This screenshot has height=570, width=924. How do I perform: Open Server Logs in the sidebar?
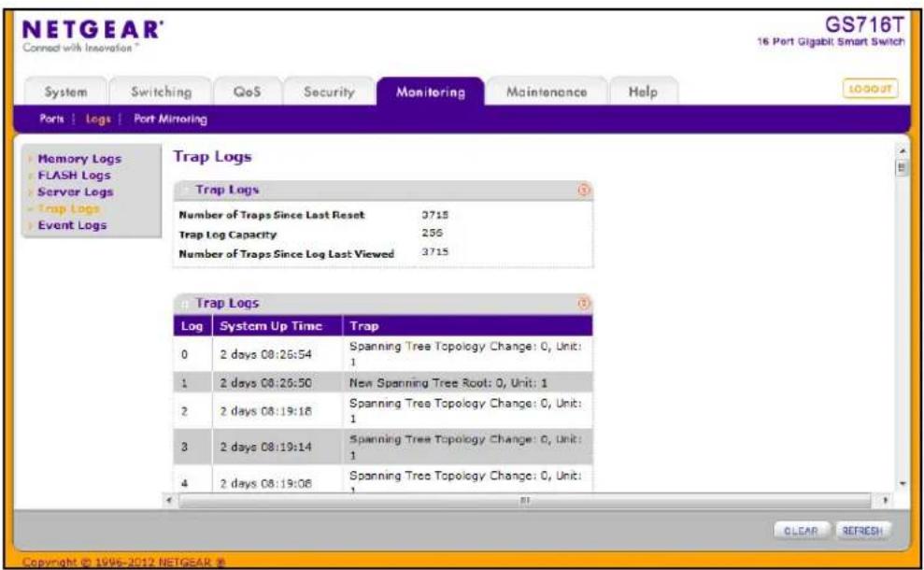pyautogui.click(x=75, y=192)
